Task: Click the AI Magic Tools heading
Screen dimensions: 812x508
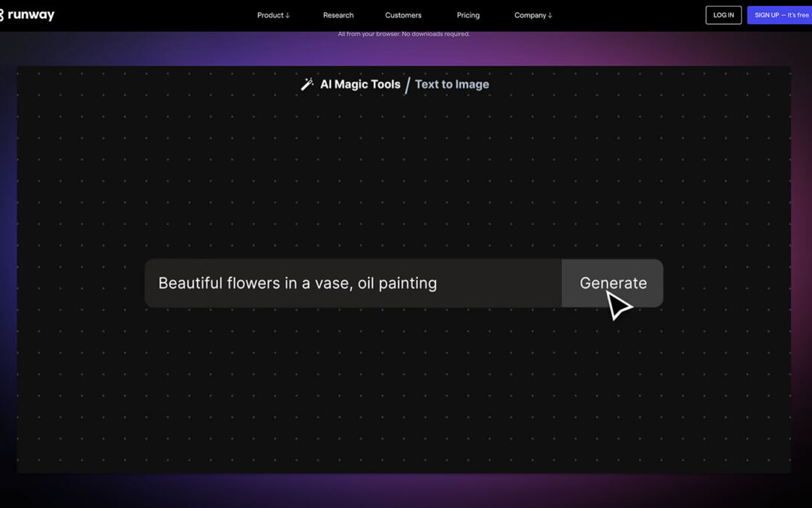Action: [x=360, y=84]
